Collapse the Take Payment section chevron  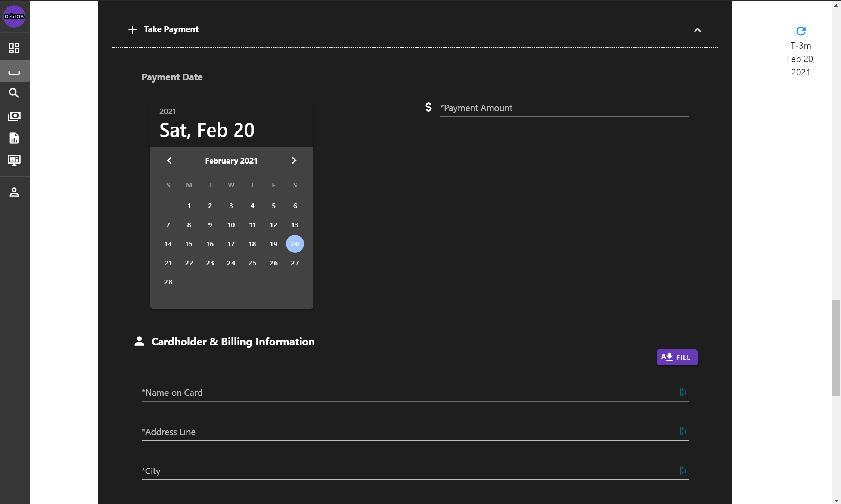pyautogui.click(x=697, y=30)
